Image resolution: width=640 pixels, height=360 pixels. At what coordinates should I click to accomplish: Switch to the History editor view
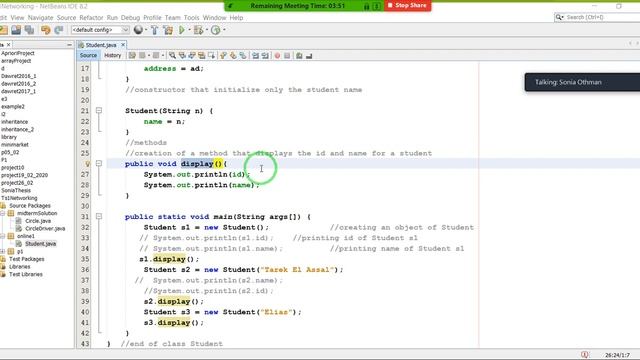pos(113,56)
